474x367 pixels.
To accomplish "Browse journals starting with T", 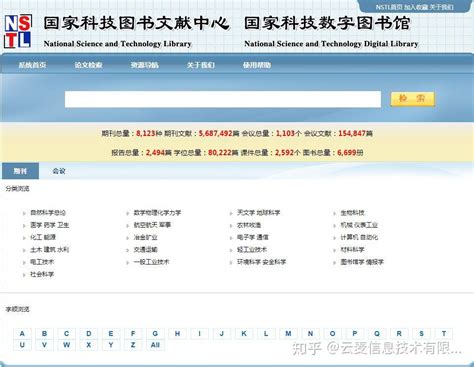I will pos(444,334).
